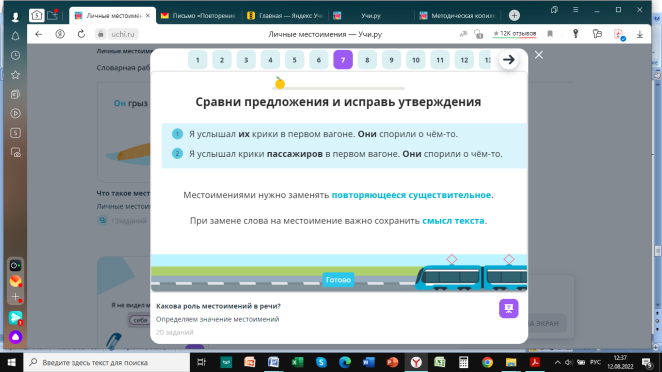This screenshot has height=372, width=662.
Task: Switch to 'Главная — Яндекс Уч' tab
Action: coord(285,16)
